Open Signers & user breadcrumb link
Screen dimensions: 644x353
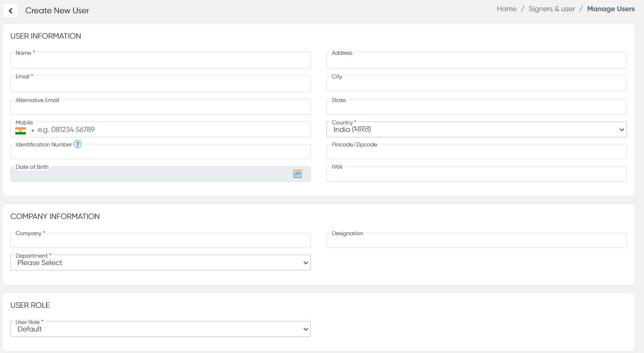pyautogui.click(x=551, y=9)
